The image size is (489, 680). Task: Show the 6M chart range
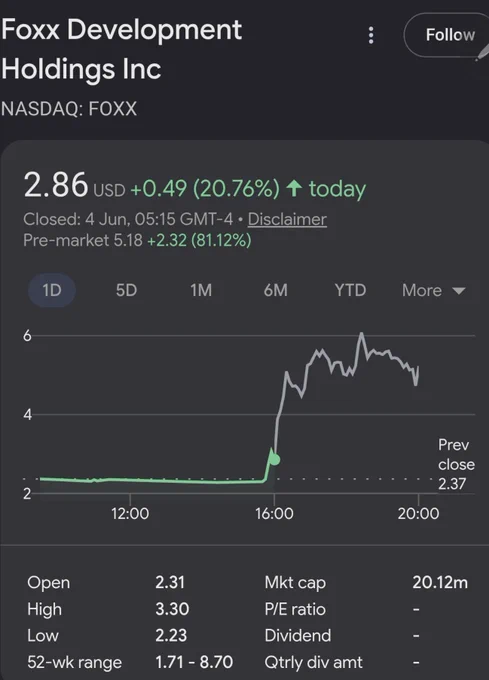tap(276, 290)
